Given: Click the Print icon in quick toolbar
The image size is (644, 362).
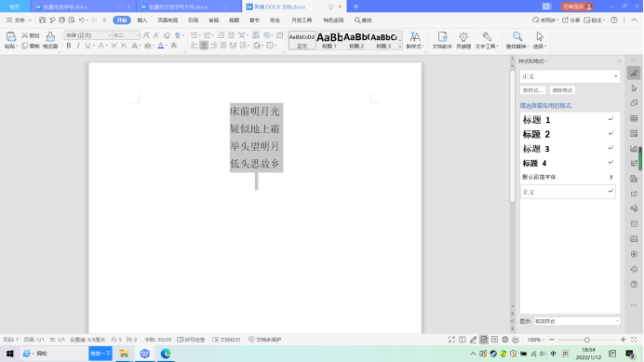Looking at the screenshot, I should tap(62, 20).
